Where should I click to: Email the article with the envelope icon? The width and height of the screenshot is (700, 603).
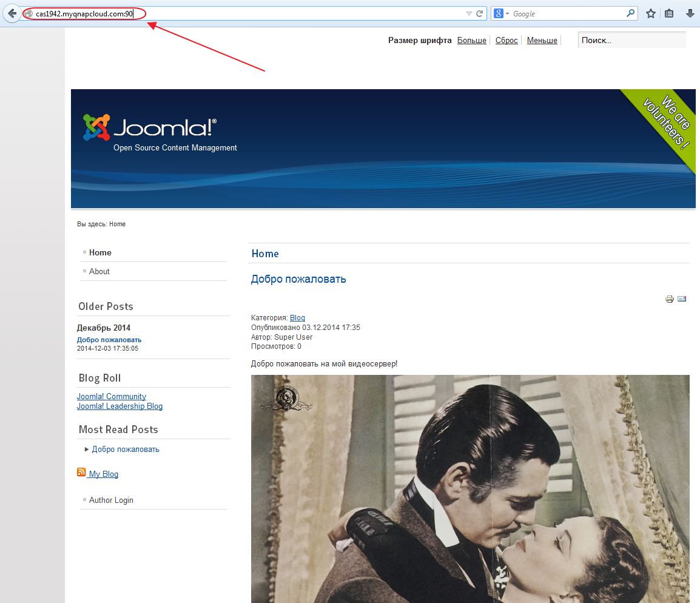pyautogui.click(x=682, y=298)
